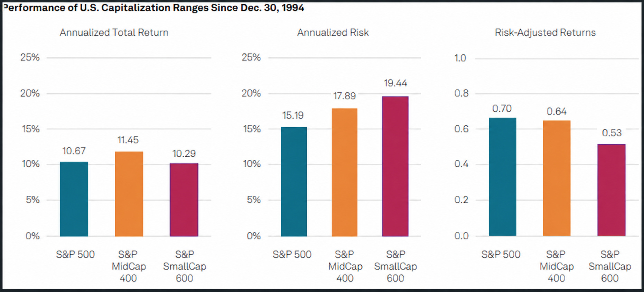Click the S&P SmallCap 600 label under Risk-Adjusted Returns
The width and height of the screenshot is (644, 292).
(x=610, y=266)
